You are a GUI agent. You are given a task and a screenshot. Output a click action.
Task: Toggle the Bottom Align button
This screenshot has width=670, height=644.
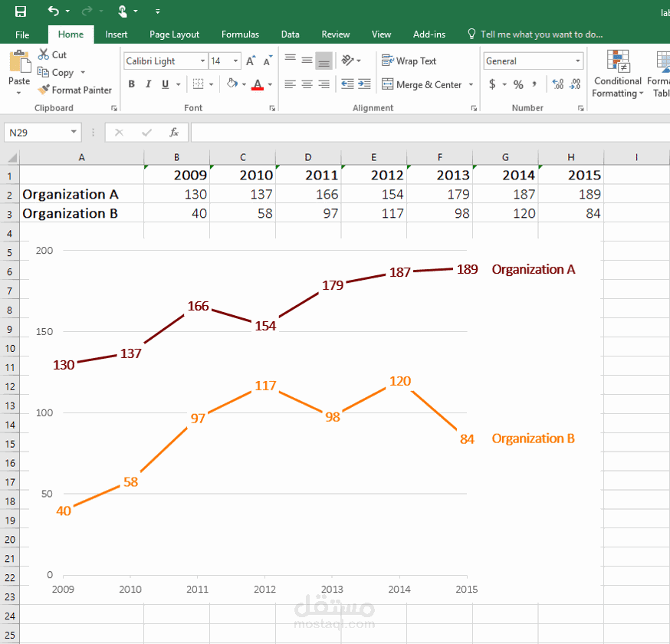point(324,61)
